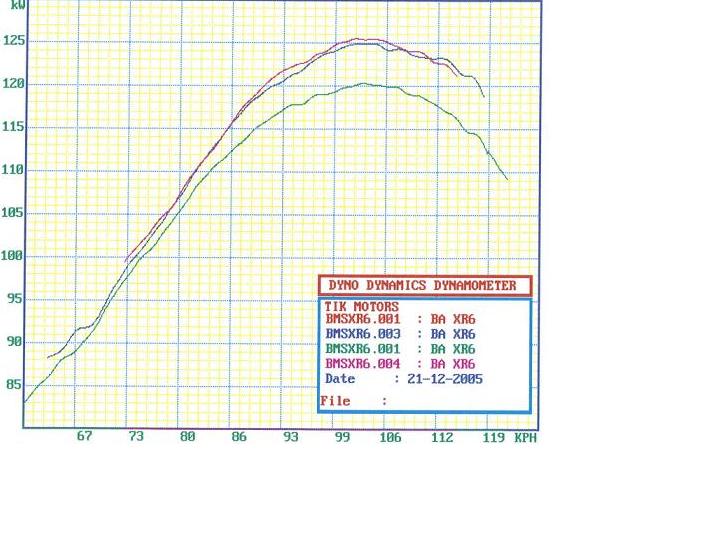Viewport: 711px width, 536px height.
Task: Click the Date 21-12-2005 line
Action: click(x=404, y=379)
